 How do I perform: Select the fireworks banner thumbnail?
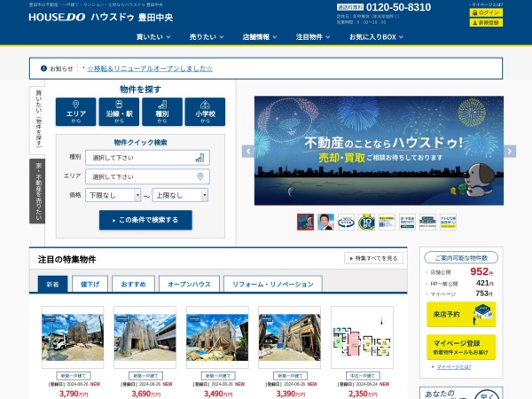click(305, 223)
